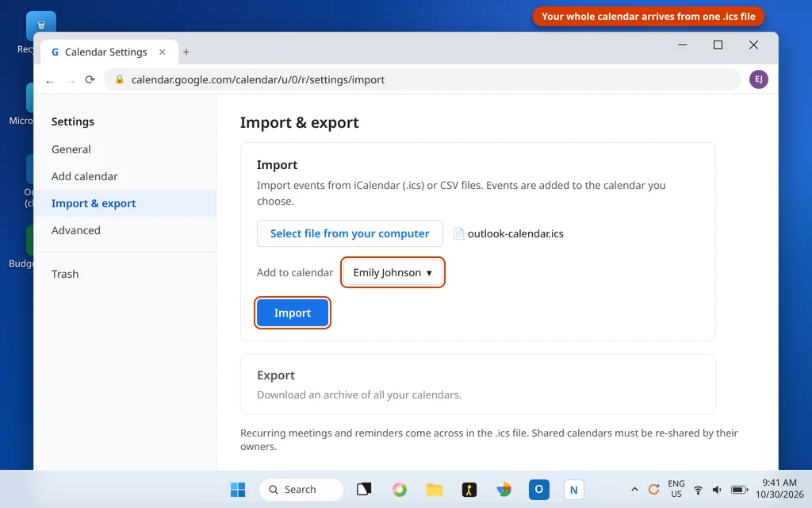Viewport: 812px width, 508px height.
Task: Close the Calendar Settings tab
Action: coord(162,52)
